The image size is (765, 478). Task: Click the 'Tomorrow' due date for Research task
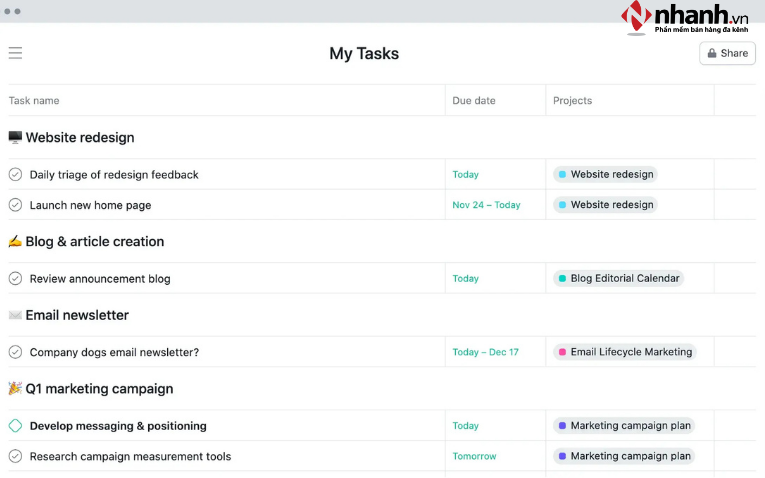pyautogui.click(x=474, y=456)
